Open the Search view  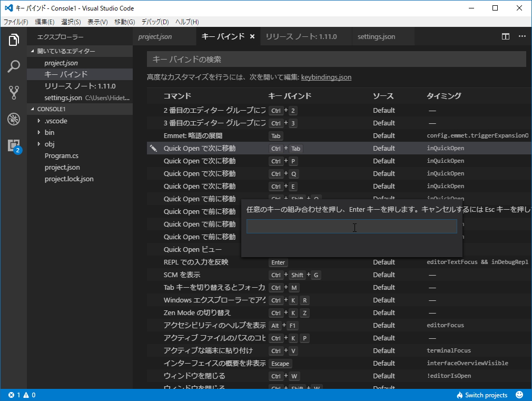click(x=13, y=67)
